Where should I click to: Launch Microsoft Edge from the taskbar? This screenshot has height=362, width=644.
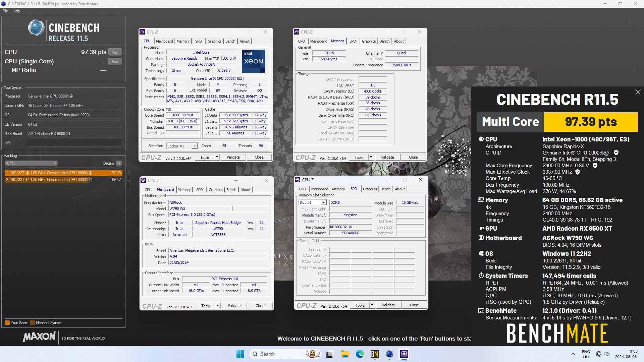360,354
